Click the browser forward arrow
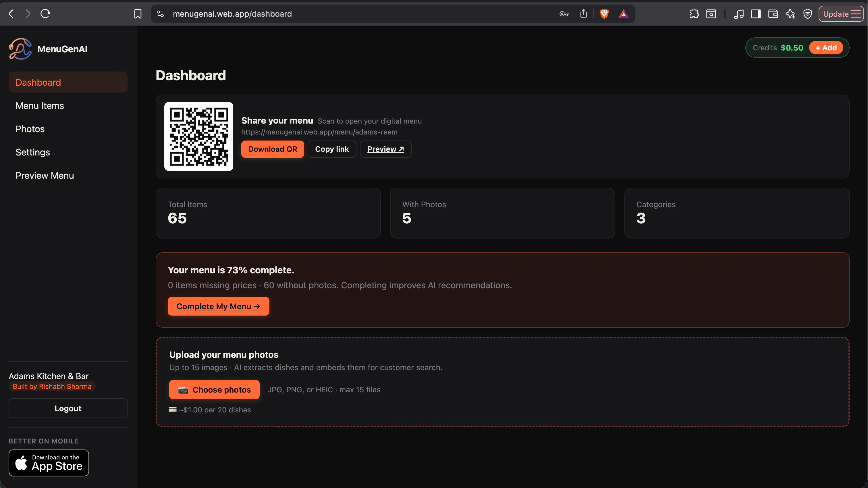This screenshot has width=868, height=488. 28,14
